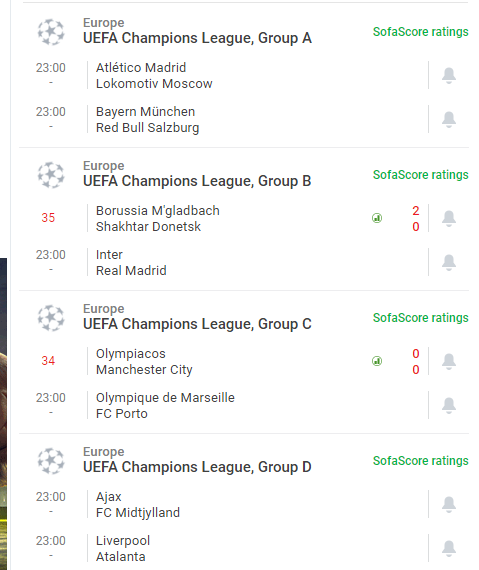Set bell alert for Ajax vs FC Midtjylland
The image size is (479, 570).
pos(449,504)
